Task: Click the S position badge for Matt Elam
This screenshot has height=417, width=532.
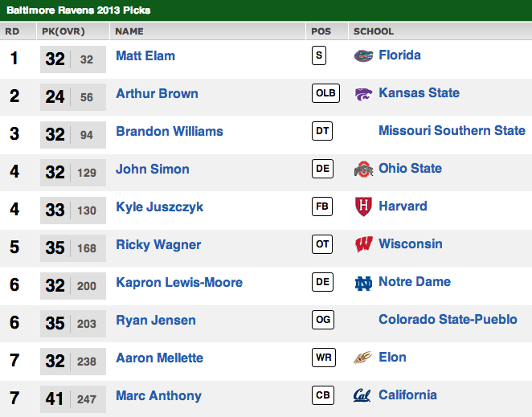Action: [x=320, y=55]
